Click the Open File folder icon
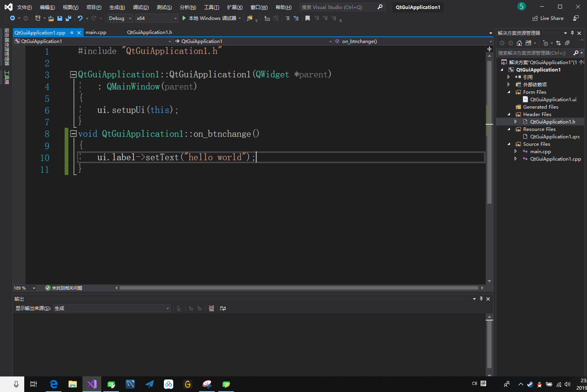 pos(51,18)
